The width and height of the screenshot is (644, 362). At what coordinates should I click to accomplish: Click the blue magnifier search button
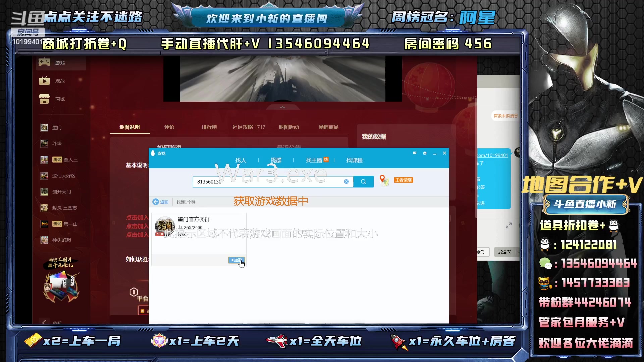[x=363, y=182]
